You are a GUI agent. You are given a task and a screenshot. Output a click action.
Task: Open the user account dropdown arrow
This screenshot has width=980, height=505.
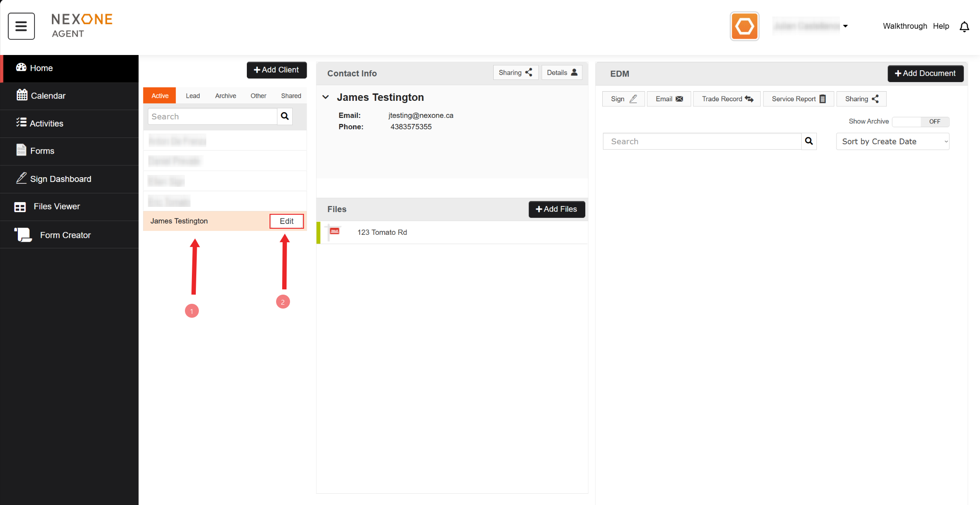(845, 26)
